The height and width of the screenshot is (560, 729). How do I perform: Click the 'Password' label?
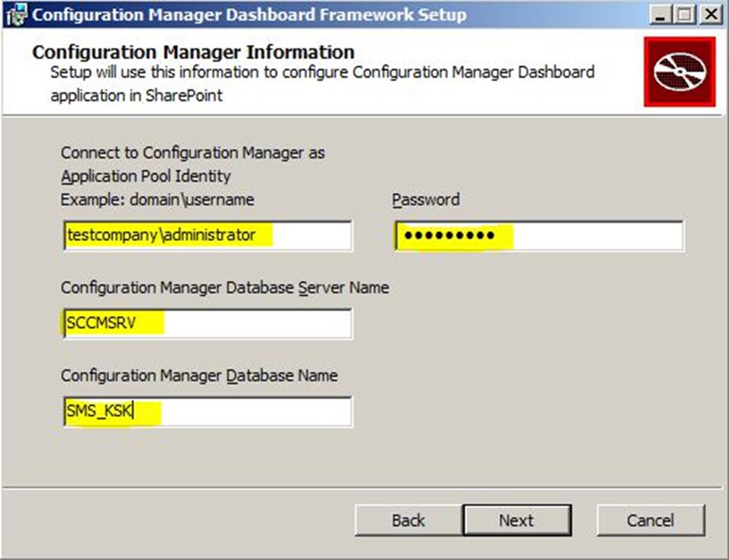click(426, 200)
